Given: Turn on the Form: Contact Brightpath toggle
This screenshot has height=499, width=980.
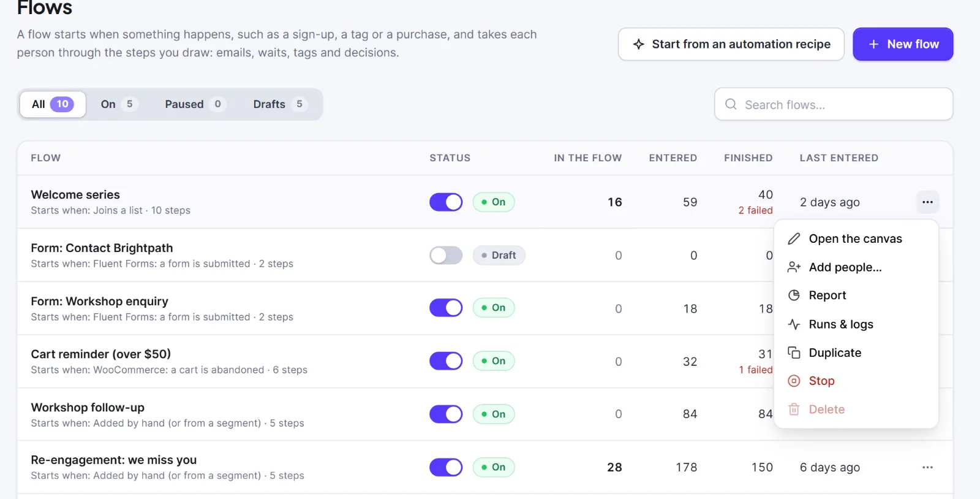Looking at the screenshot, I should (446, 255).
